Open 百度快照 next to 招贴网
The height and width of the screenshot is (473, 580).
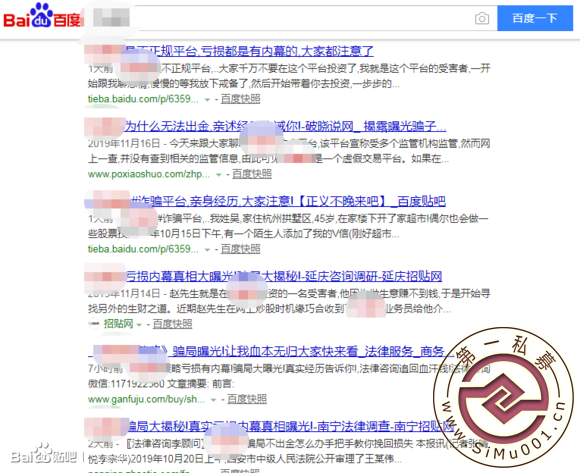coord(172,324)
